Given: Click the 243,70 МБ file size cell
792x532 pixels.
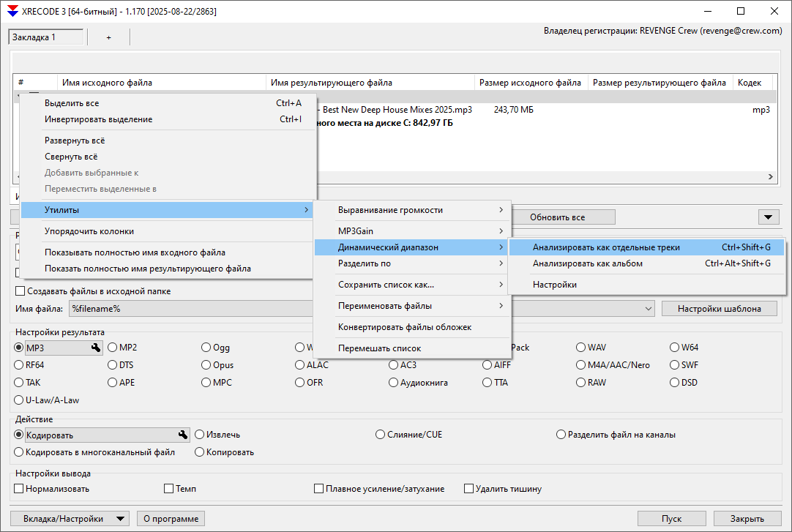Looking at the screenshot, I should 514,110.
